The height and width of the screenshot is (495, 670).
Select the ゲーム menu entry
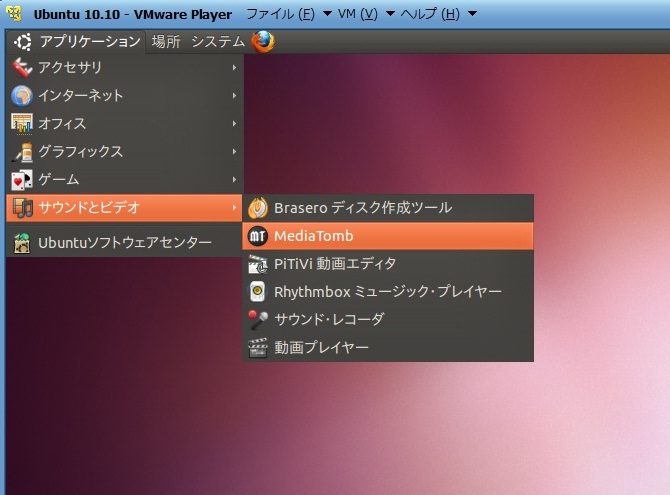[x=124, y=180]
